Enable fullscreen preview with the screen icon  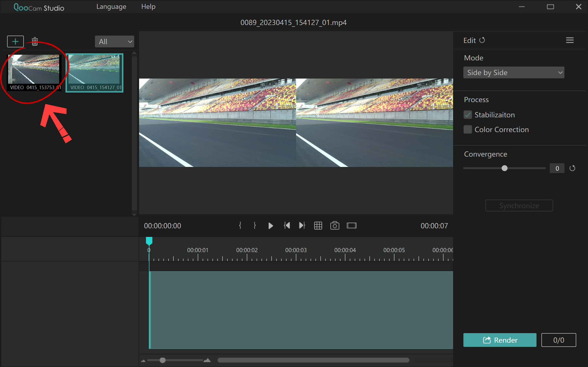[352, 226]
